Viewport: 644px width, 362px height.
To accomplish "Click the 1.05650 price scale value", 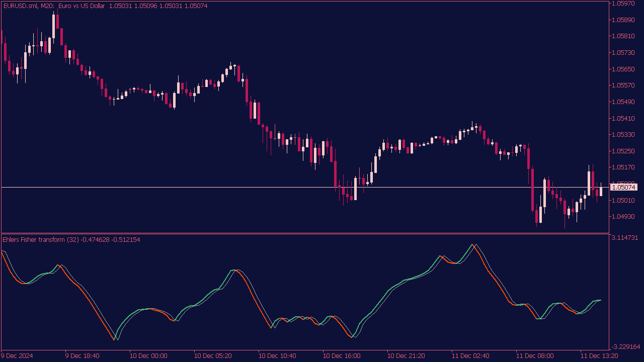I will click(x=623, y=69).
